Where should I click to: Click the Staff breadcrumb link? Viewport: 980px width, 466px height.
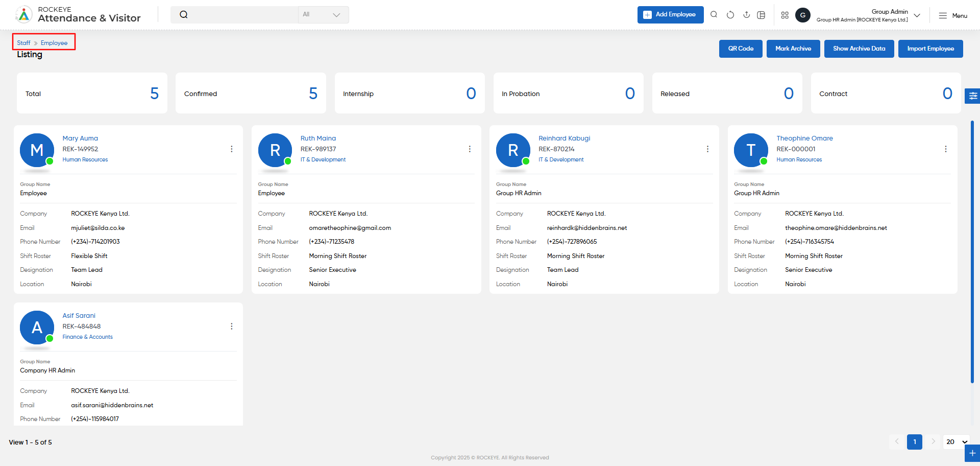[x=23, y=43]
